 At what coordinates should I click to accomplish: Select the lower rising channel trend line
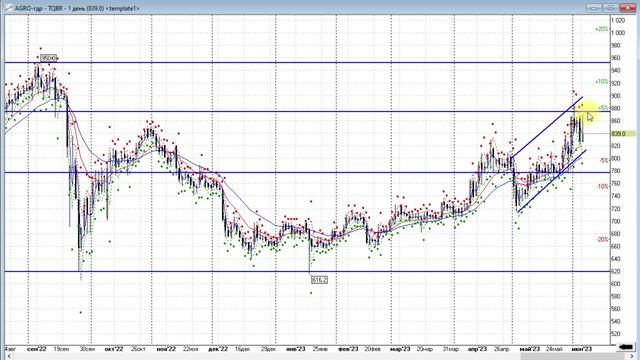pyautogui.click(x=551, y=181)
